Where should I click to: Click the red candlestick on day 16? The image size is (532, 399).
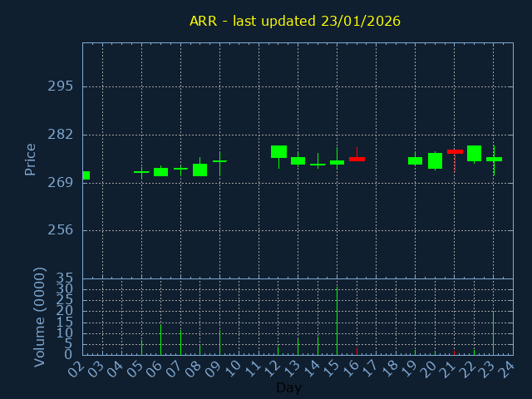357,158
